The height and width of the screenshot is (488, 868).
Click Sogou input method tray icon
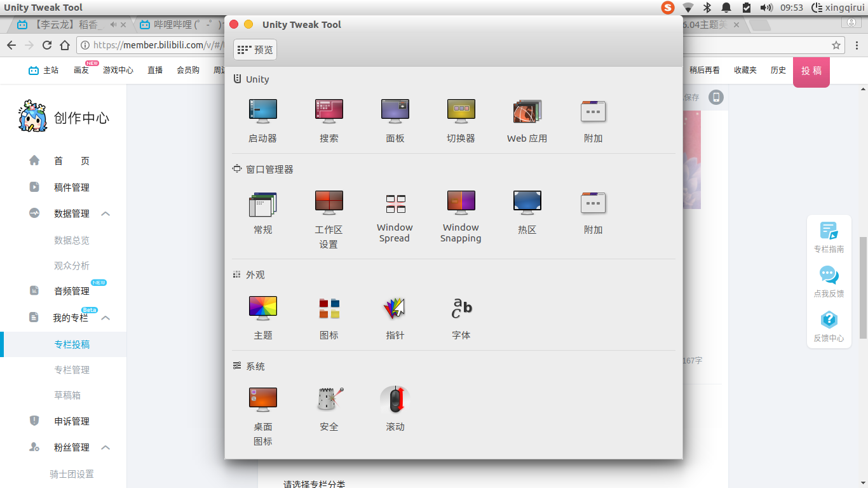(667, 8)
